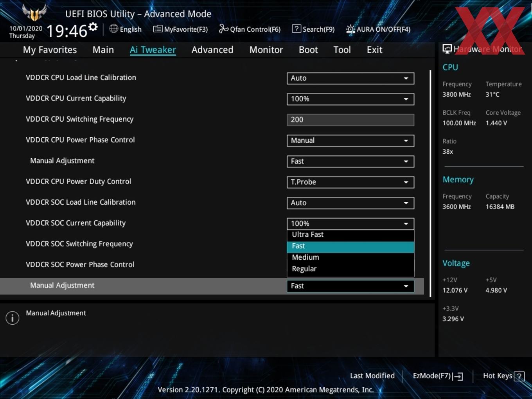Select Regular in the open list
The height and width of the screenshot is (399, 532).
(350, 269)
